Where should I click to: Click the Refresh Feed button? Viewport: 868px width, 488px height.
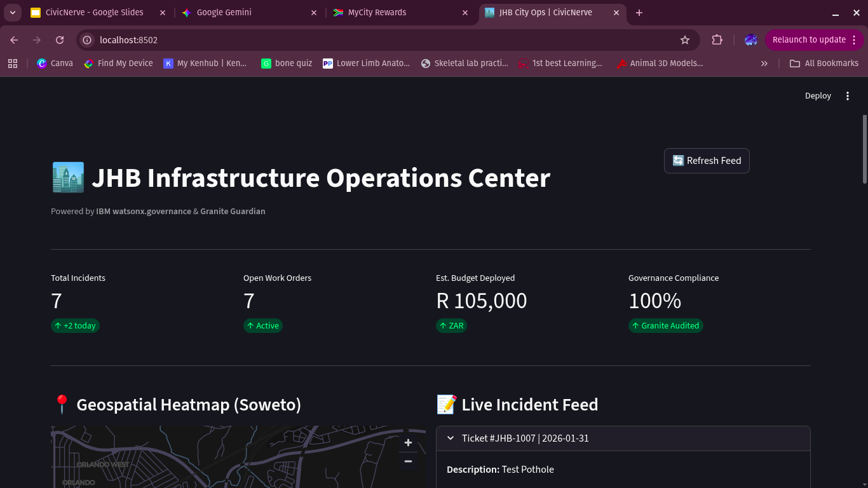707,161
